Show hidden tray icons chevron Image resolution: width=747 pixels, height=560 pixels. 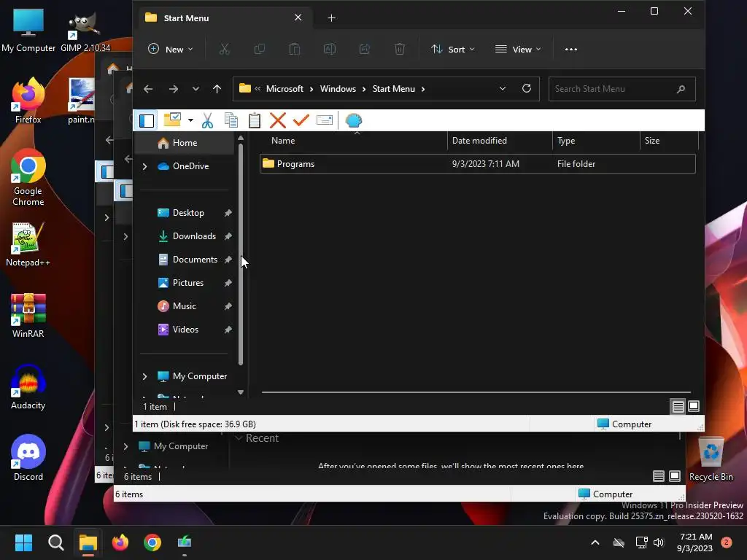pos(595,542)
